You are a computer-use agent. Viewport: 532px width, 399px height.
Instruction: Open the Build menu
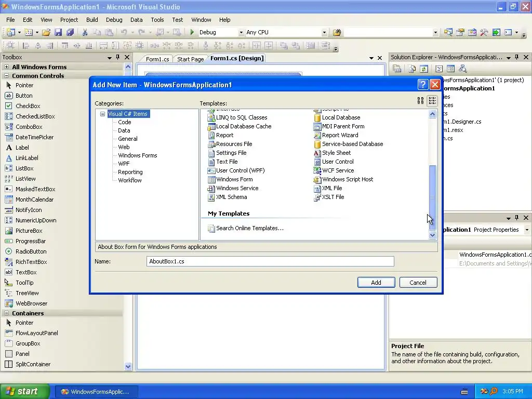(x=92, y=20)
